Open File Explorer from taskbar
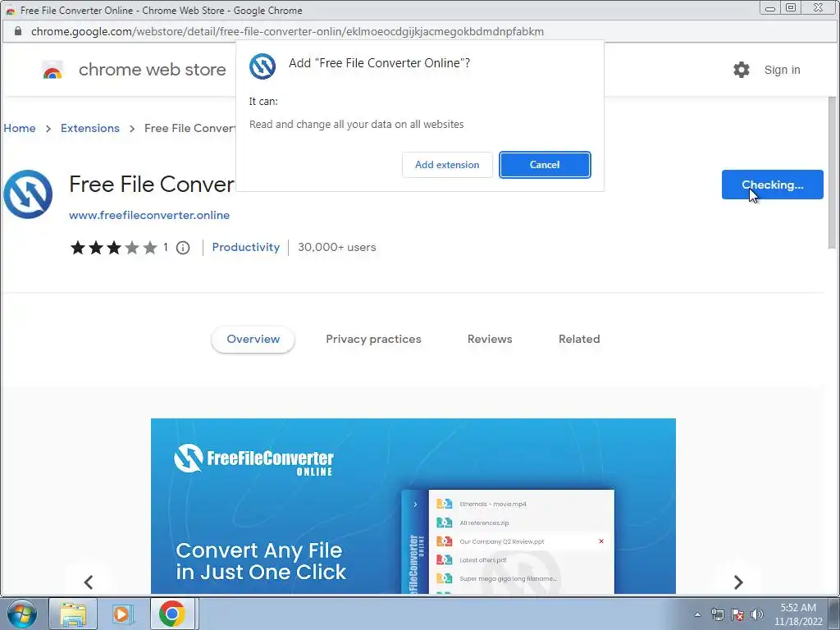 [x=73, y=614]
